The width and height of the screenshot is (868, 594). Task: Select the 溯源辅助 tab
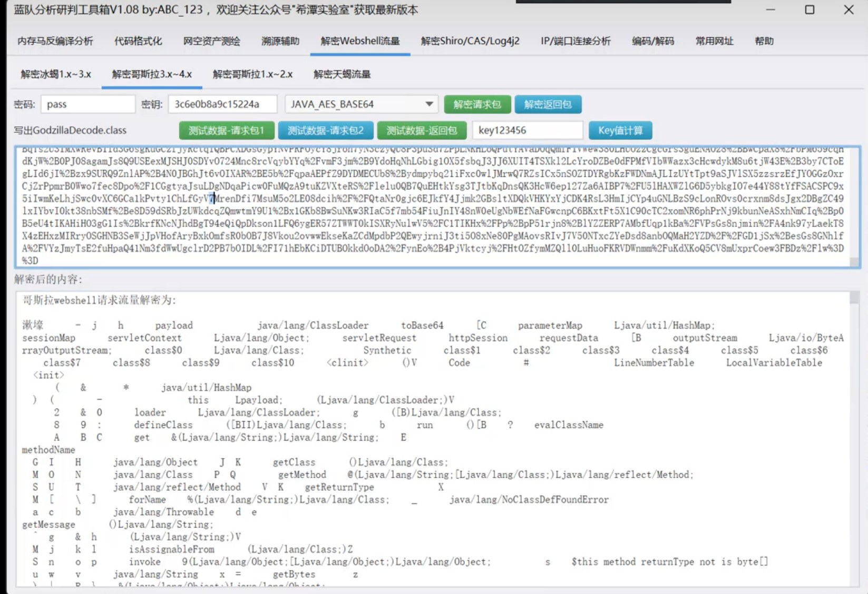(280, 41)
